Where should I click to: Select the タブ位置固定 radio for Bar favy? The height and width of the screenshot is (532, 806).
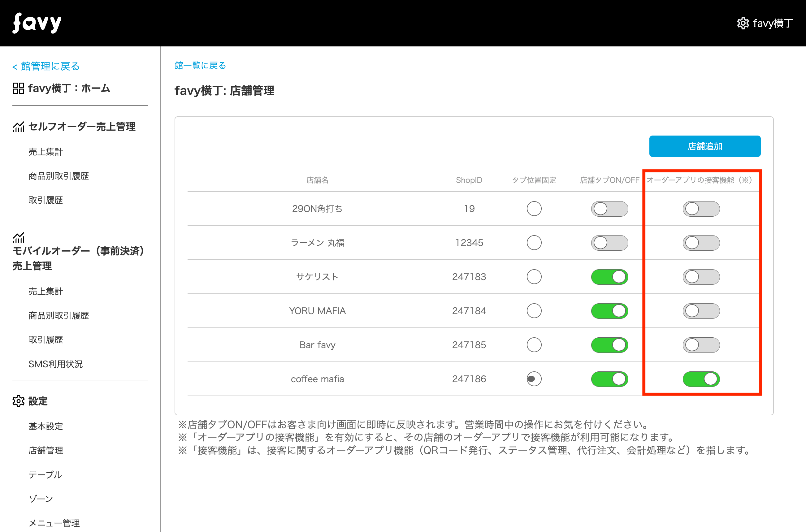click(534, 345)
